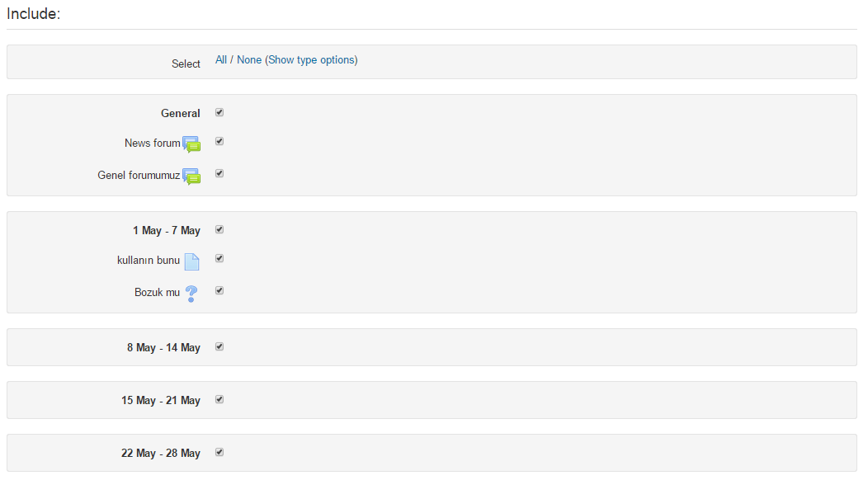Click the Bozuk mu label
Image resolution: width=868 pixels, height=480 pixels.
click(x=157, y=293)
